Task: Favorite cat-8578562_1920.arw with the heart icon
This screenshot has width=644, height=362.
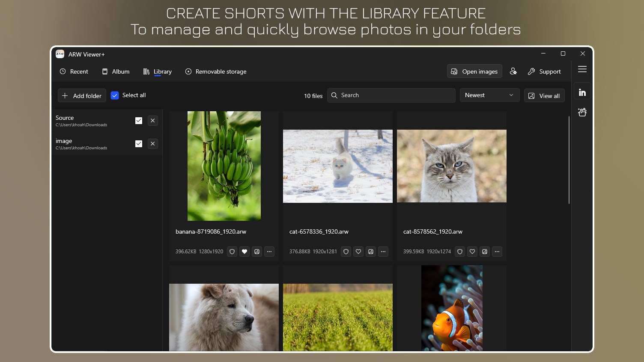Action: coord(472,252)
